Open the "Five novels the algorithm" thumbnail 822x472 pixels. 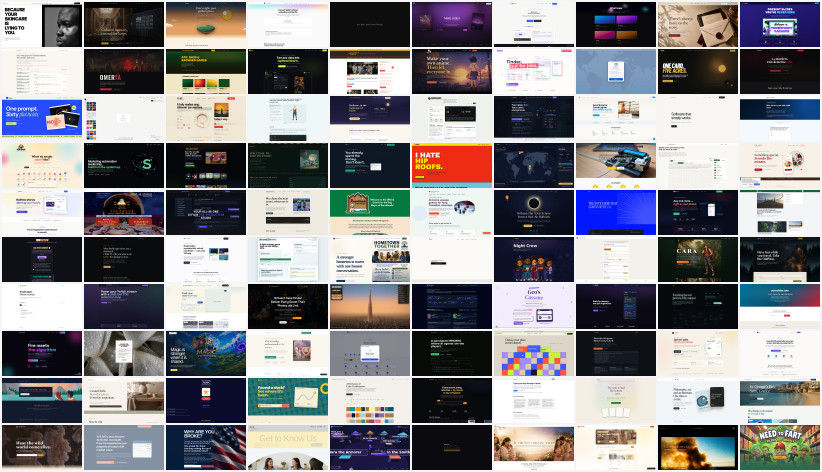(x=42, y=353)
